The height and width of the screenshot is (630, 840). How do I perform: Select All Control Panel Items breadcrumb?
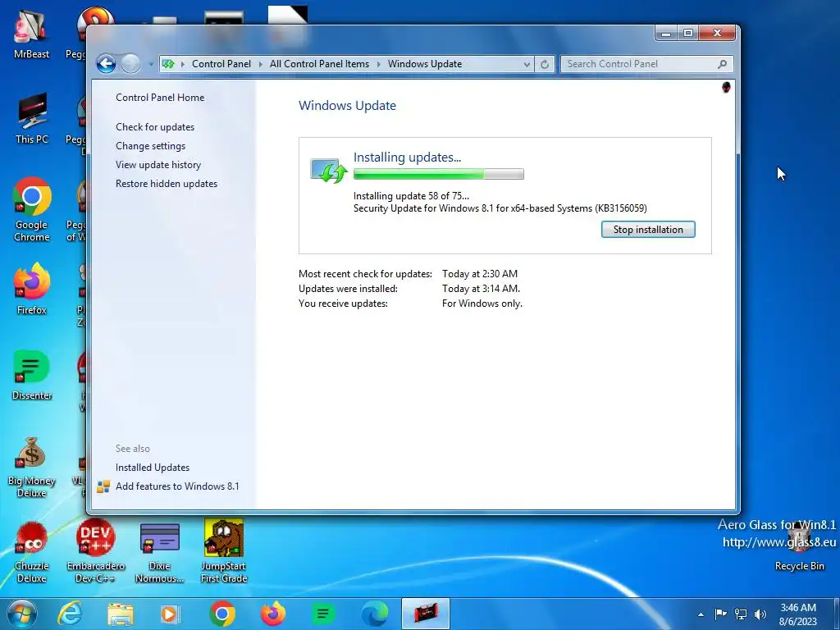[319, 64]
